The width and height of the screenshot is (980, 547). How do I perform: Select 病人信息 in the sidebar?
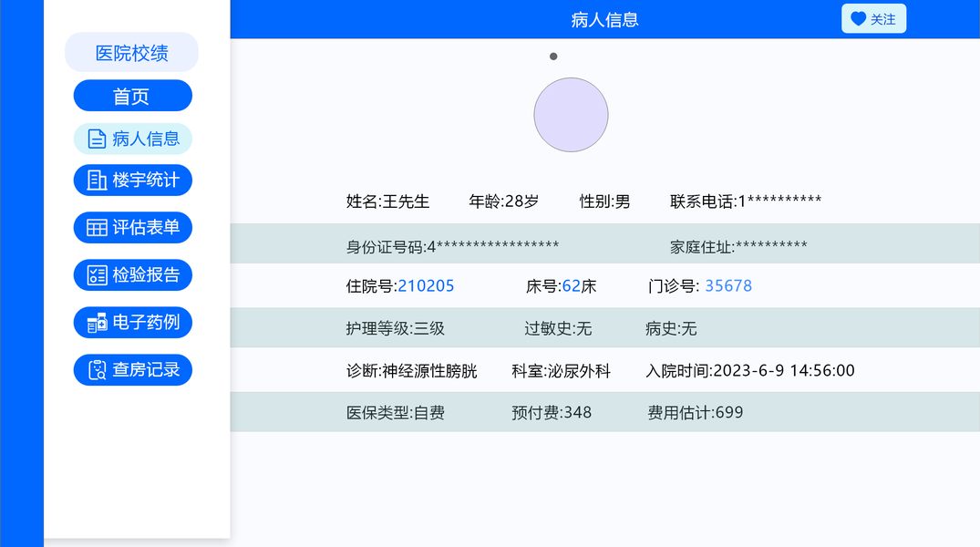(132, 139)
